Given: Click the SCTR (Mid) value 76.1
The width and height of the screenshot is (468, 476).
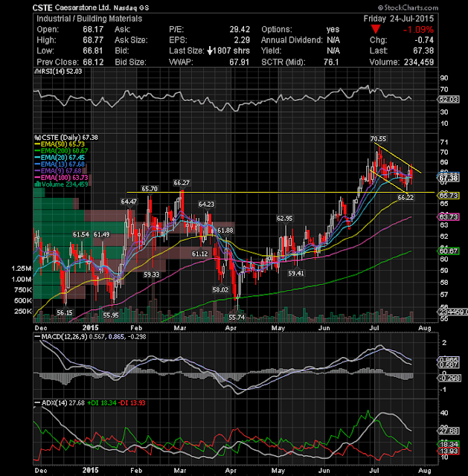Looking at the screenshot, I should tap(331, 62).
